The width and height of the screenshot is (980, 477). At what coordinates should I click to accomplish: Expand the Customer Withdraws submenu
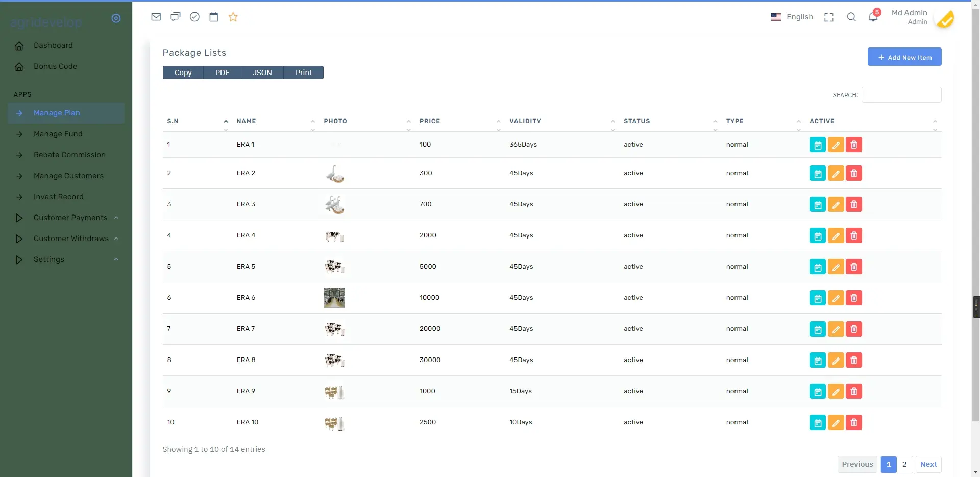click(x=71, y=238)
